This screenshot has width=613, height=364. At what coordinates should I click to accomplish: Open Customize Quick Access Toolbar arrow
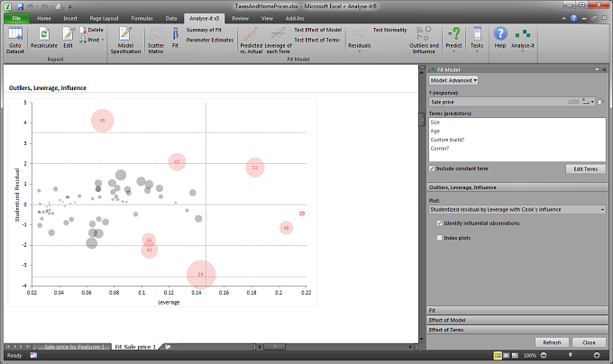point(69,7)
